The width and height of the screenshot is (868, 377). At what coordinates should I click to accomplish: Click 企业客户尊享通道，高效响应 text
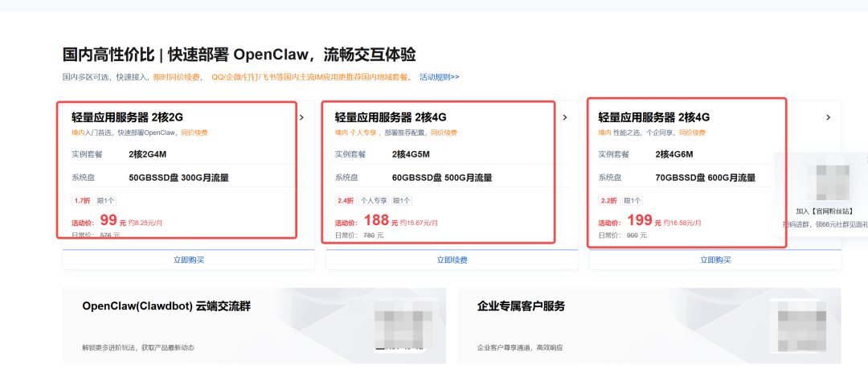point(520,348)
